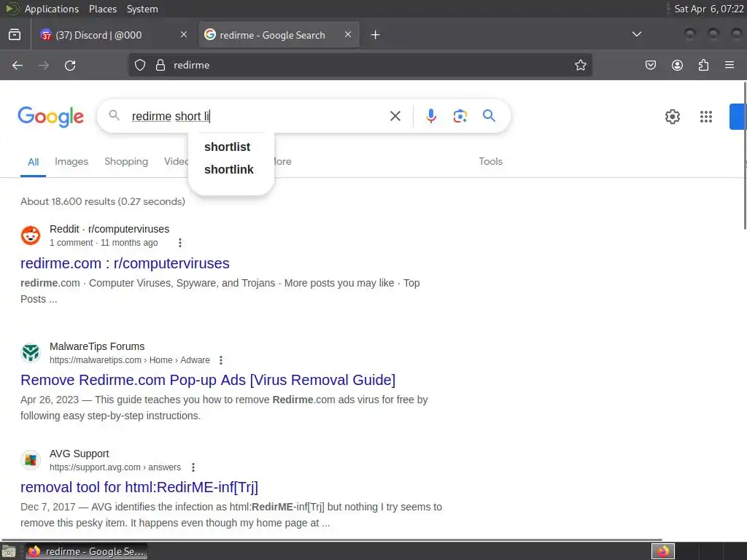Open the System menu
The height and width of the screenshot is (560, 747).
(142, 9)
